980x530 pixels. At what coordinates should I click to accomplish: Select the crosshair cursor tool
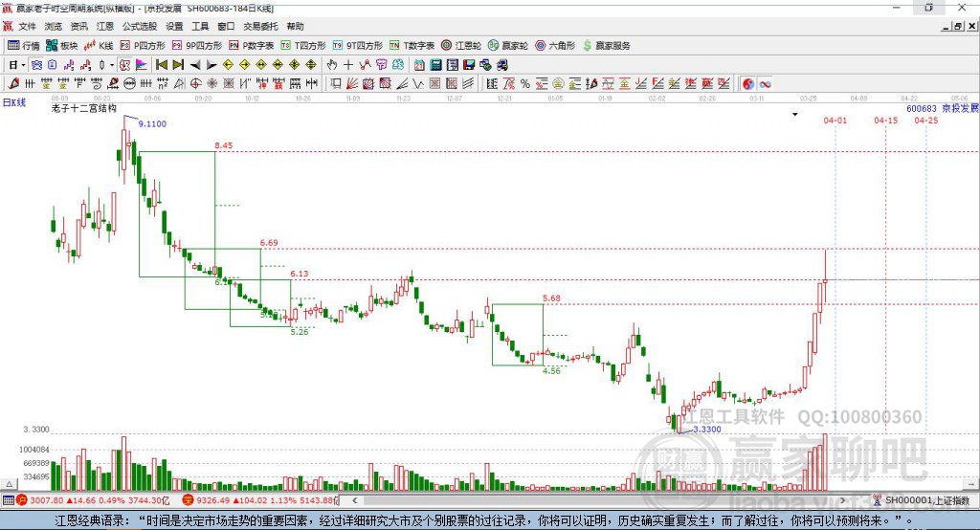click(348, 65)
